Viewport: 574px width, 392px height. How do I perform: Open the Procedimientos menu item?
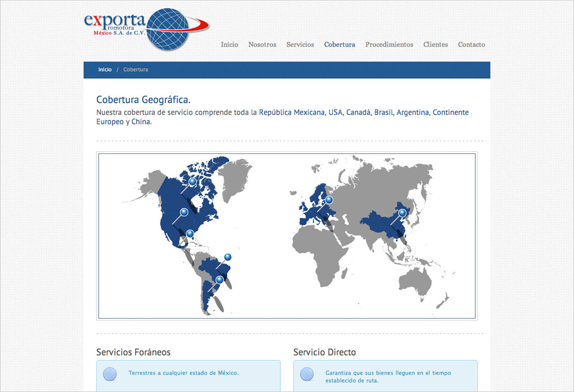(x=389, y=45)
